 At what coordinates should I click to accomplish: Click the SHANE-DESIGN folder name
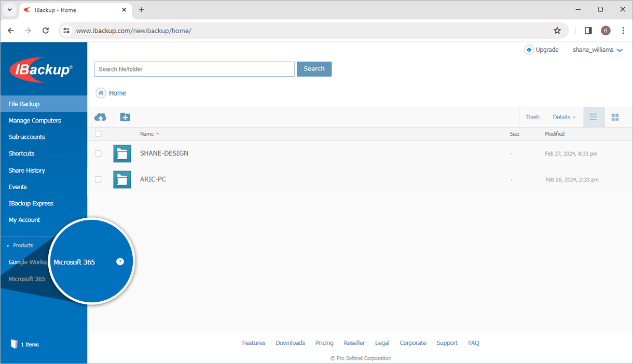(x=164, y=153)
